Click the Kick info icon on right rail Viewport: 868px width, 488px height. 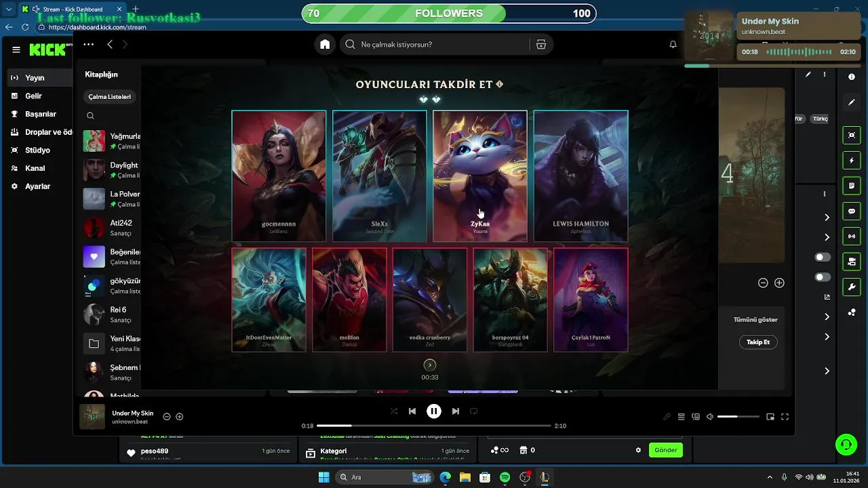pyautogui.click(x=852, y=77)
